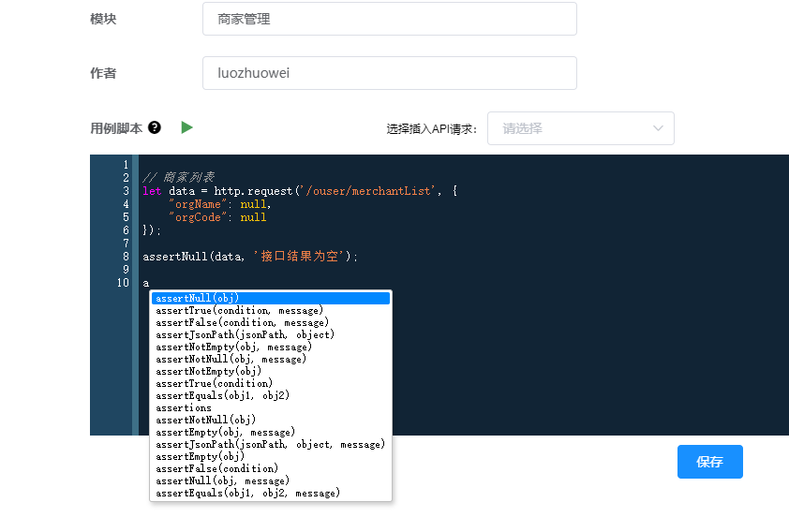Click the "orgCode" key in code
Screen dimensions: 789x532
[x=198, y=217]
